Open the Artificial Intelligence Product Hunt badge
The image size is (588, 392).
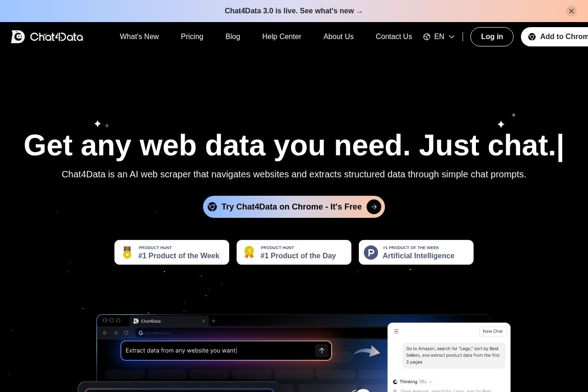(x=416, y=252)
